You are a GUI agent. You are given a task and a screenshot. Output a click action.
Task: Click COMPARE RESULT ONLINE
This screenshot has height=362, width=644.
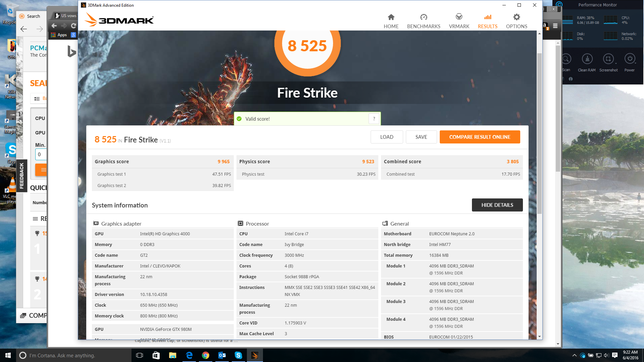pos(480,137)
